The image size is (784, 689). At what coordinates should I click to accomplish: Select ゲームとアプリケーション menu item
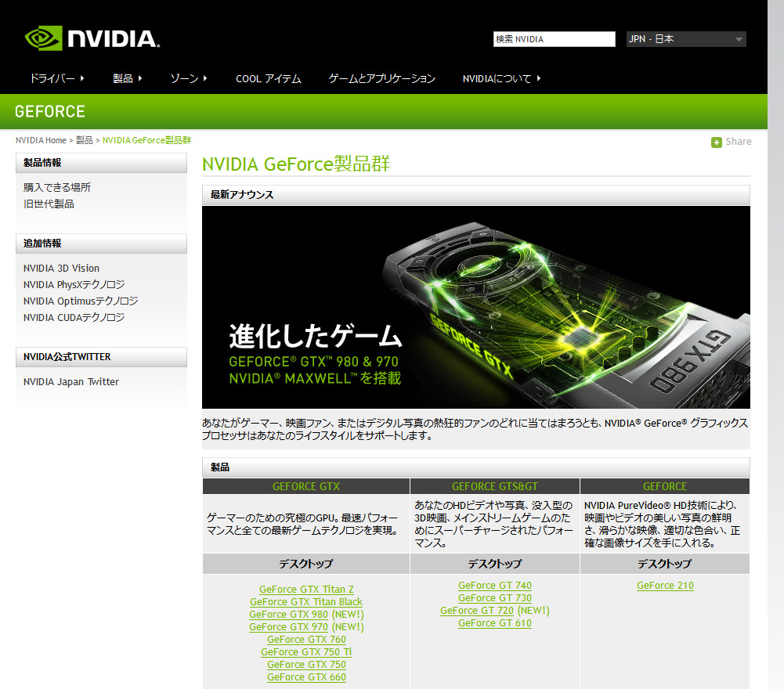(382, 78)
